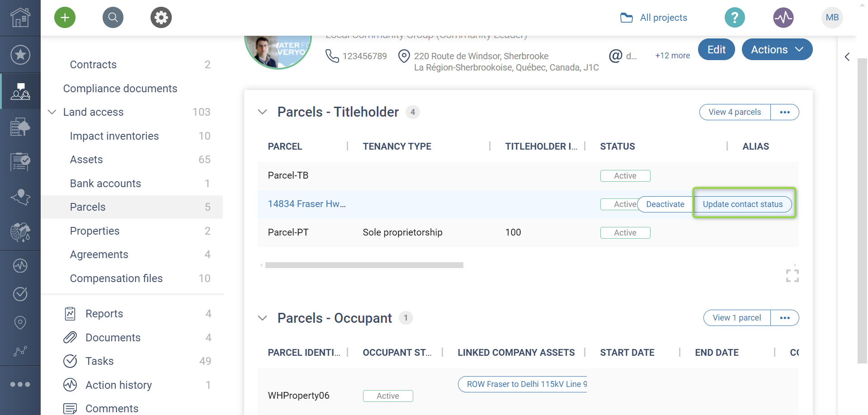
Task: Open more options for Titleholder parcels
Action: pyautogui.click(x=785, y=112)
